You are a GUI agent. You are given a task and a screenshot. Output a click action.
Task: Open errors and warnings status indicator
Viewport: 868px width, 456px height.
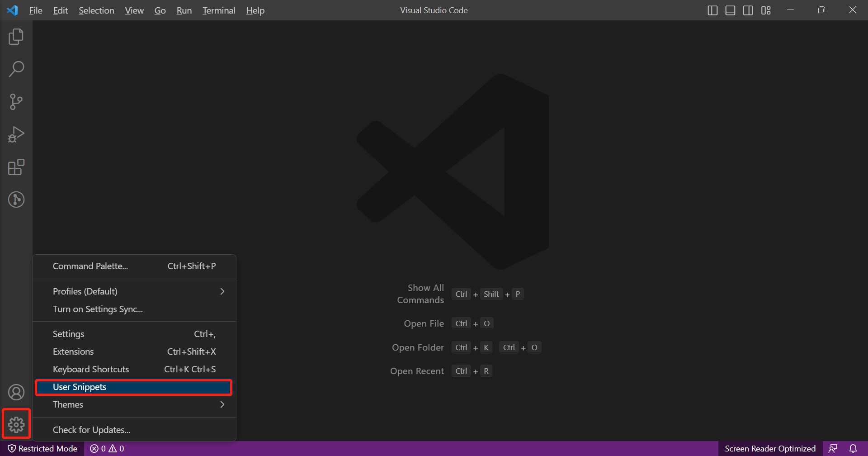click(x=107, y=448)
